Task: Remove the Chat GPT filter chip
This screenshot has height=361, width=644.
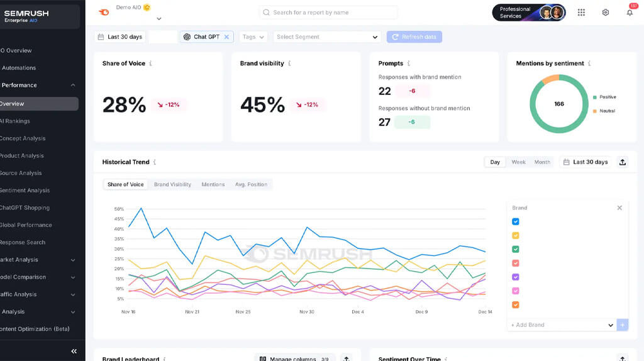Action: (x=226, y=37)
